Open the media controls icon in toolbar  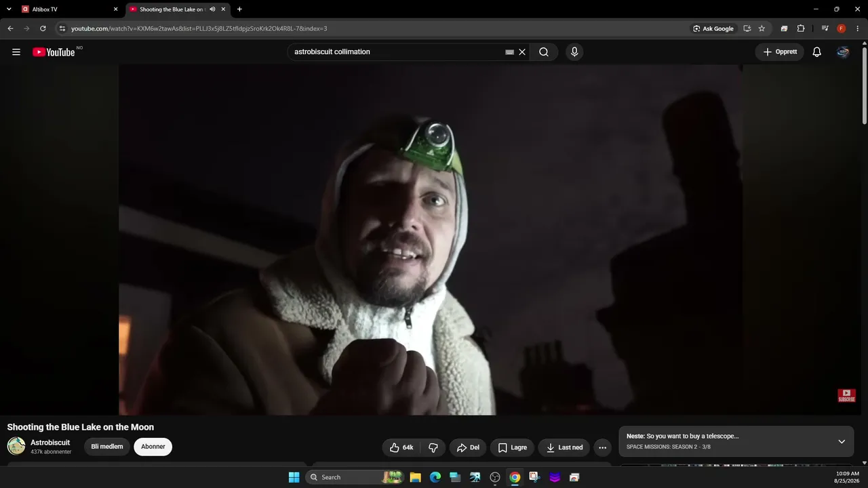point(825,28)
